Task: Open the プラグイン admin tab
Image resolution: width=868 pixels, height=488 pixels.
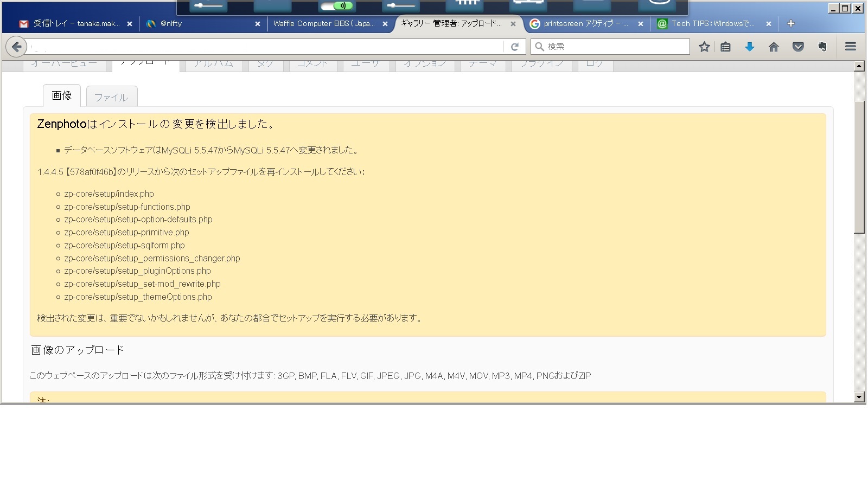Action: pos(541,65)
